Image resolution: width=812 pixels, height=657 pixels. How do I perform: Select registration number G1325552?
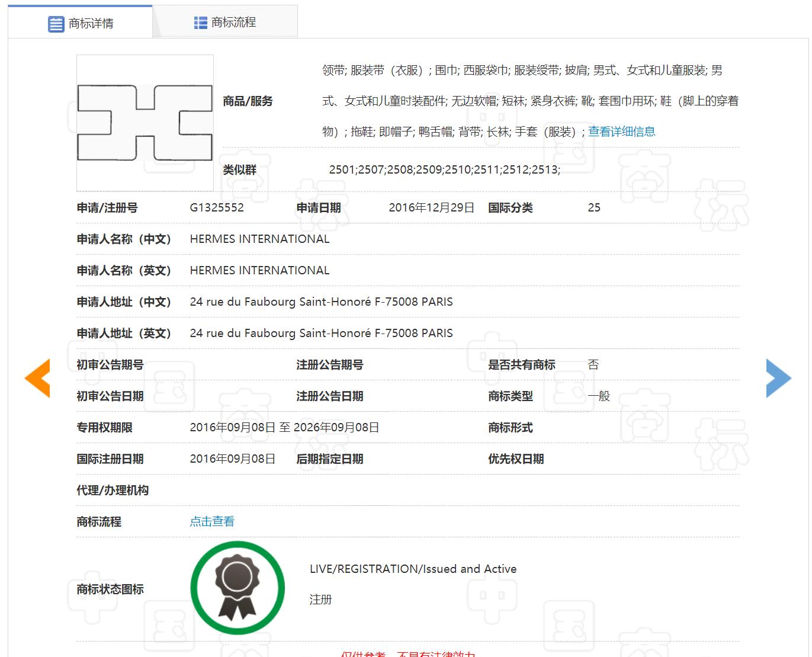point(217,207)
